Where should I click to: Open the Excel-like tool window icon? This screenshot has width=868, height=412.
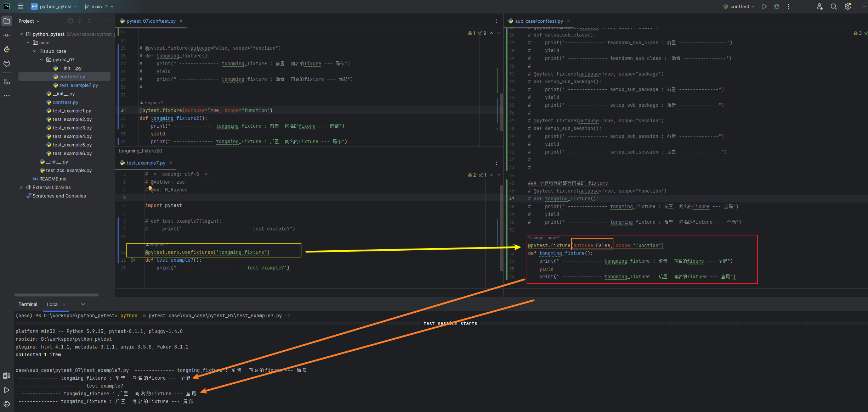tap(7, 376)
